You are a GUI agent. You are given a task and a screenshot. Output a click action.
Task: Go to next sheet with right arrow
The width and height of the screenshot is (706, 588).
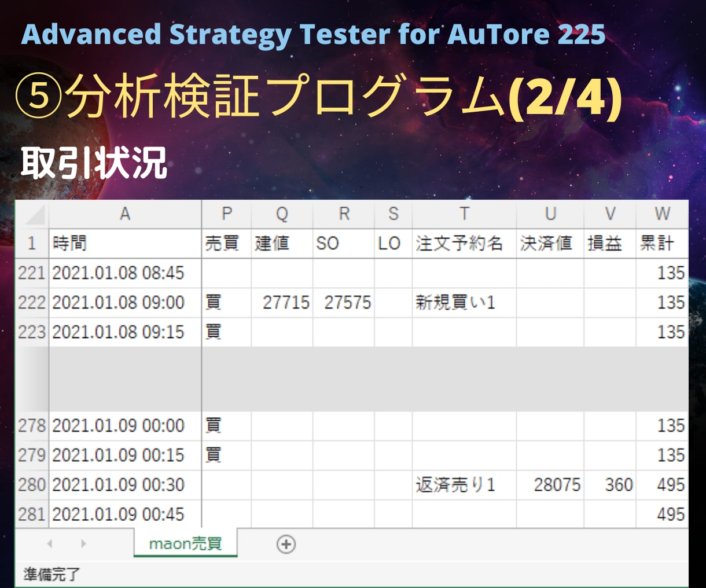point(83,544)
